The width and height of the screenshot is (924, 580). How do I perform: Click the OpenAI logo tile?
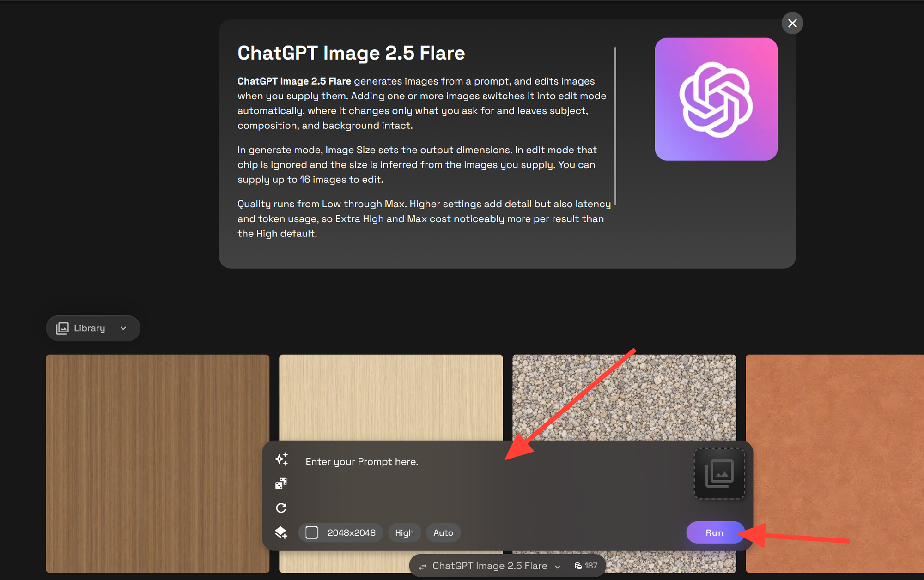pyautogui.click(x=716, y=99)
